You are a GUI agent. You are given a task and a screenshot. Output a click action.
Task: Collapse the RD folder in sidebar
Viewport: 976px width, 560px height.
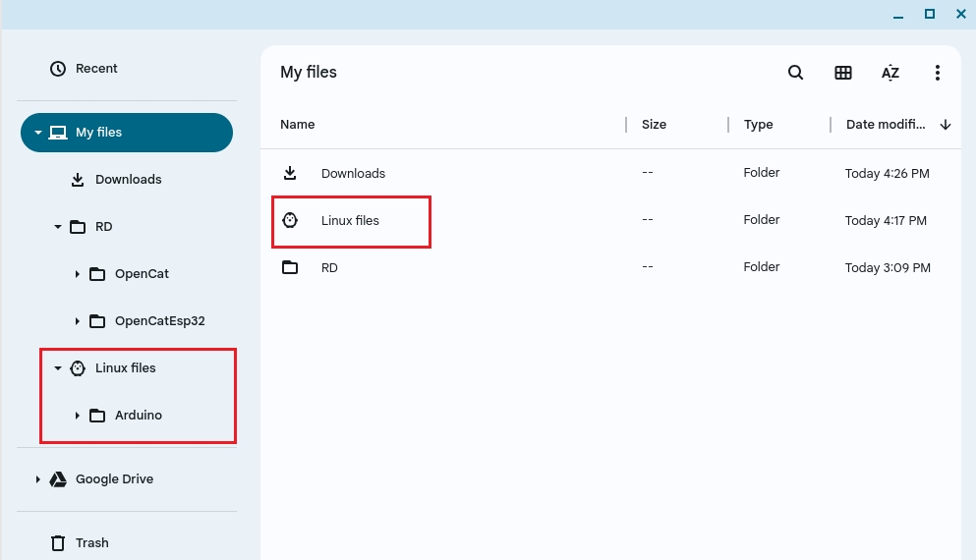click(58, 227)
